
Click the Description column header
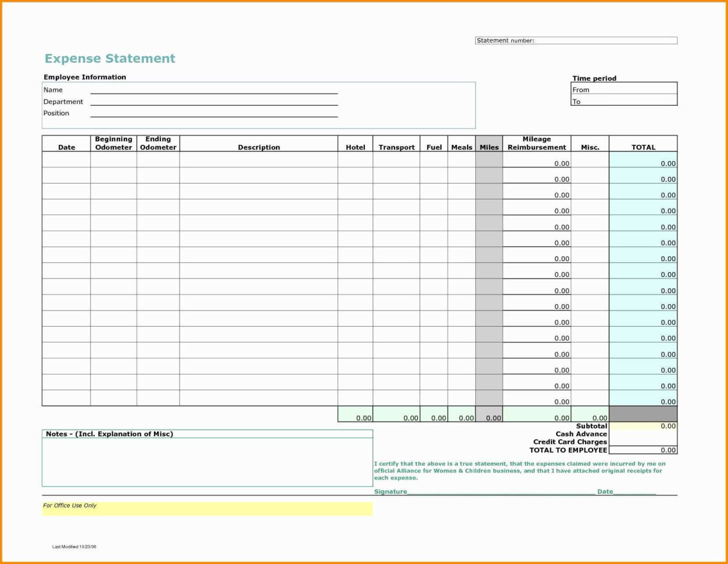point(258,147)
